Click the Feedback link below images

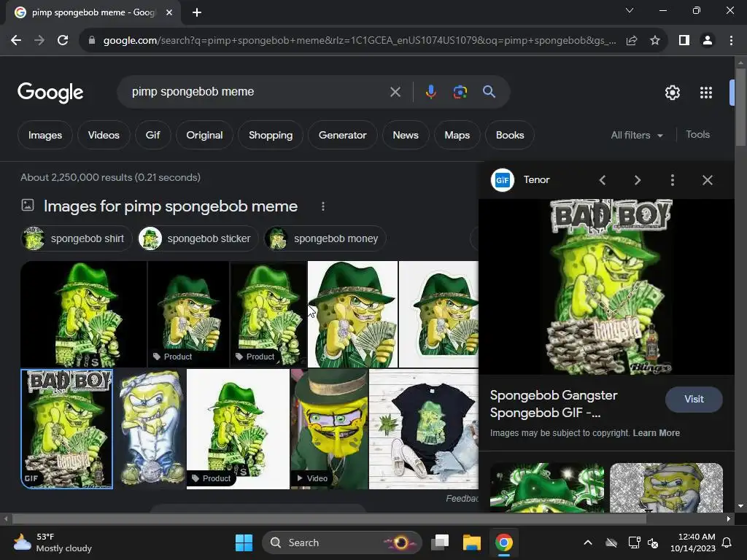point(462,499)
